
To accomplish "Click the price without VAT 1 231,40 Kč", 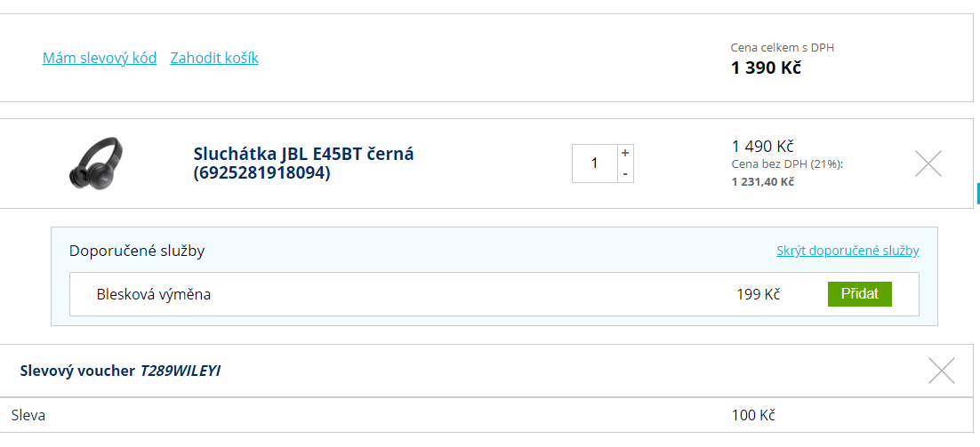I will click(762, 181).
